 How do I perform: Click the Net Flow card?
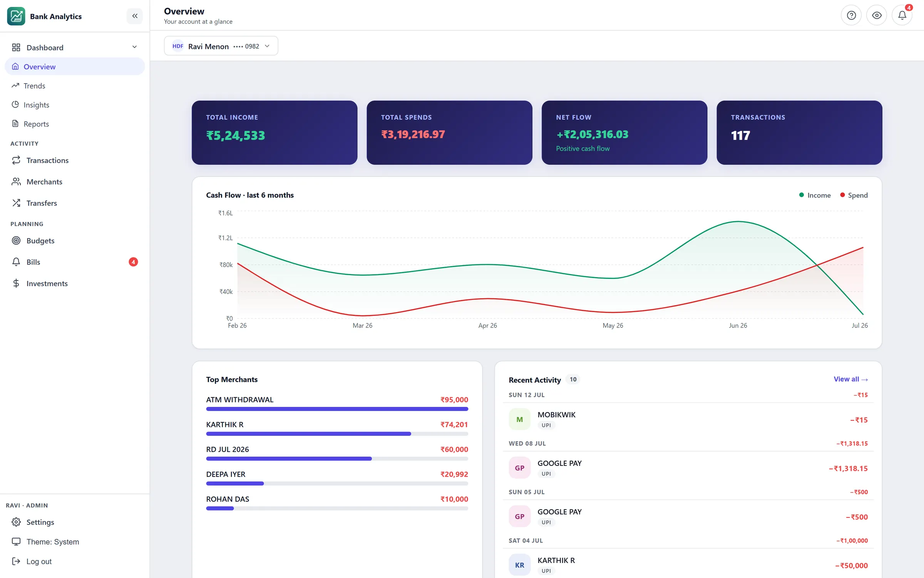(x=624, y=133)
